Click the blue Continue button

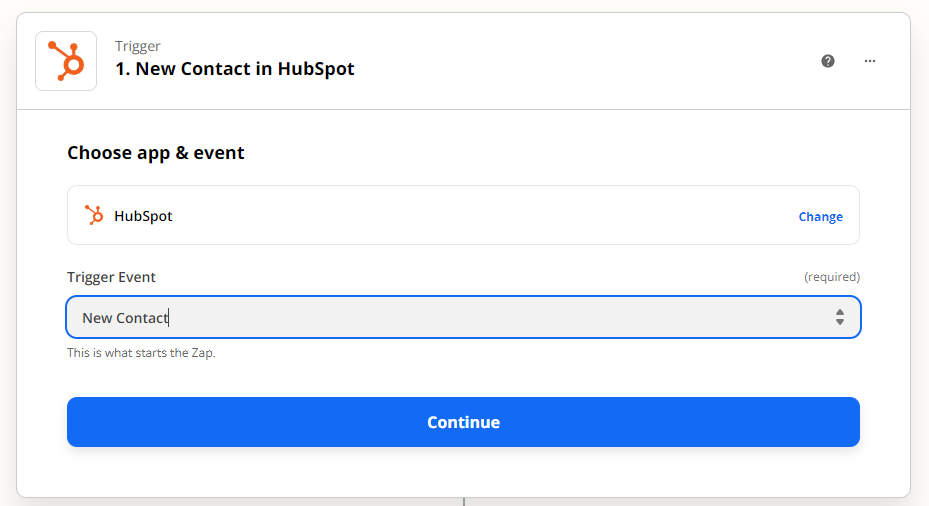click(x=463, y=422)
